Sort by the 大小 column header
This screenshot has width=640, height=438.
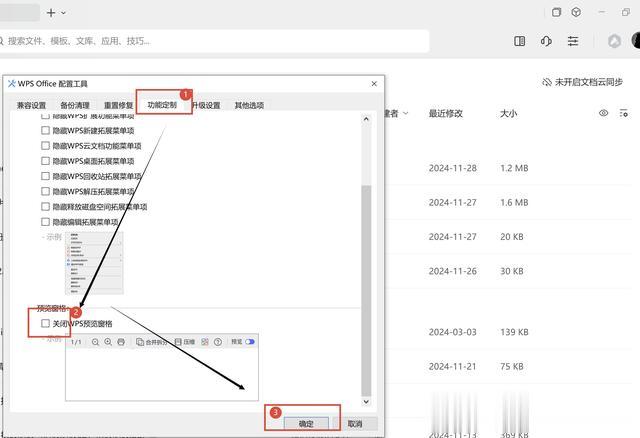click(509, 113)
